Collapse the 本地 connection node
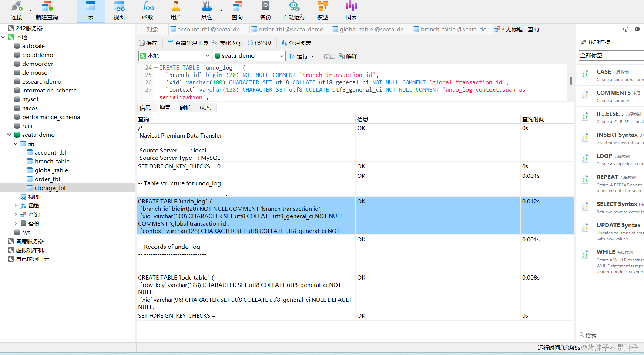The height and width of the screenshot is (355, 644). [3, 37]
